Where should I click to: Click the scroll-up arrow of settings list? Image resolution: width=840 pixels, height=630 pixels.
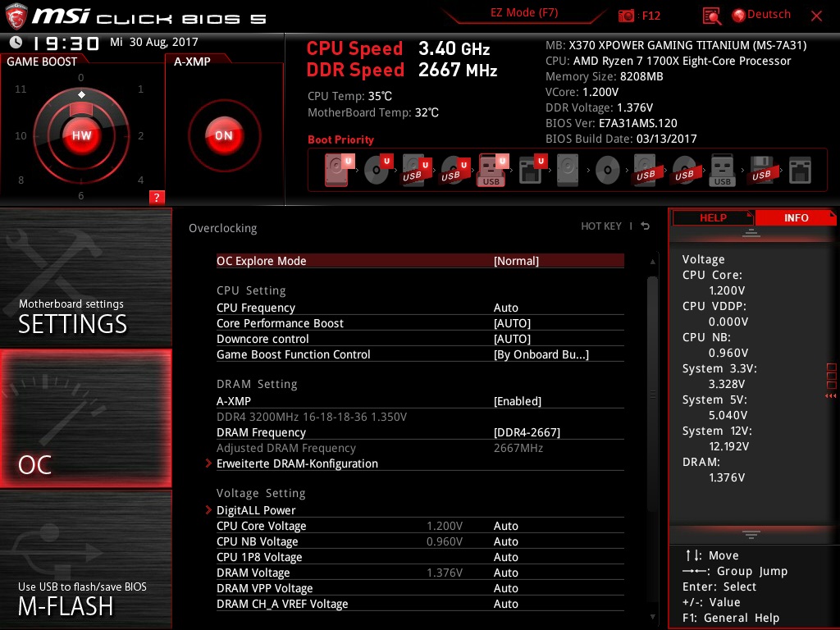coord(652,262)
